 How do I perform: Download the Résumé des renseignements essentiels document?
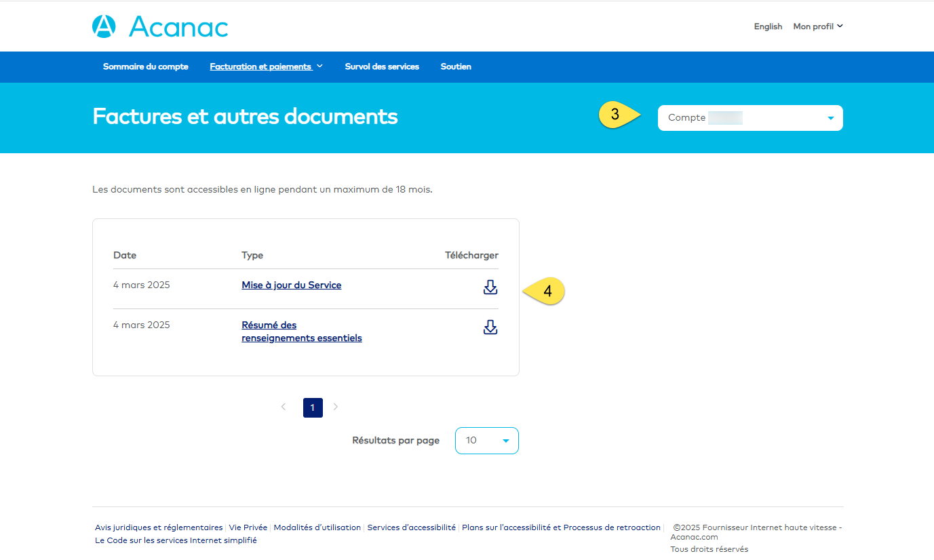[490, 327]
